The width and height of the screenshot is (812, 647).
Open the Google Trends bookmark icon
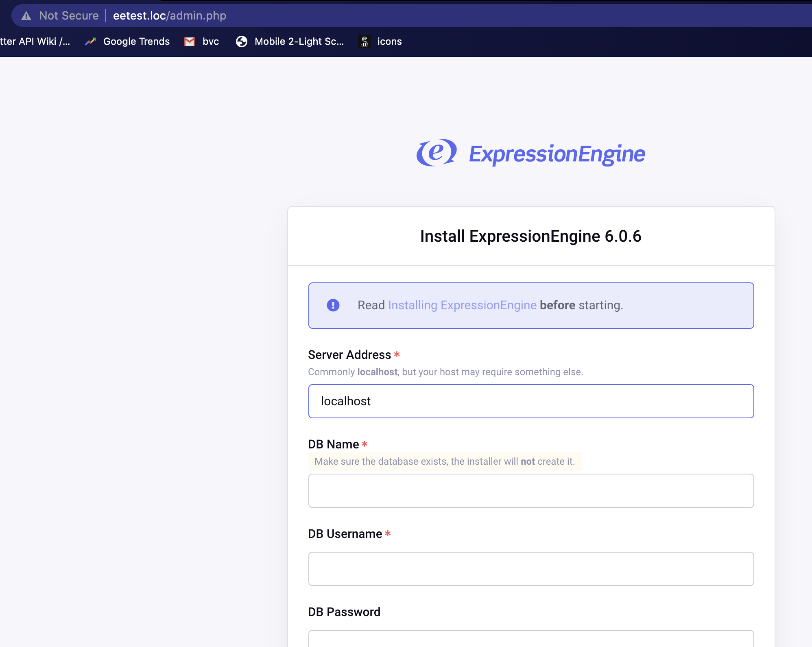[x=90, y=42]
